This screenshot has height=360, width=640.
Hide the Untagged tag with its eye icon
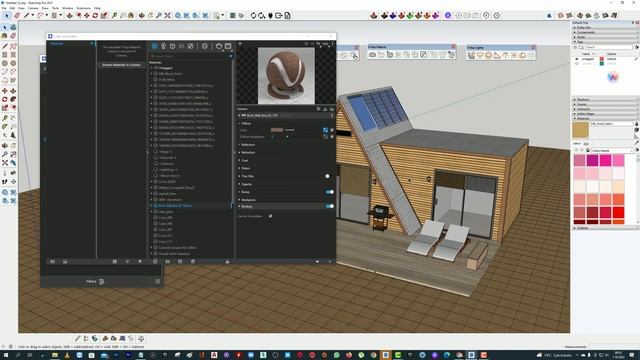pyautogui.click(x=577, y=59)
